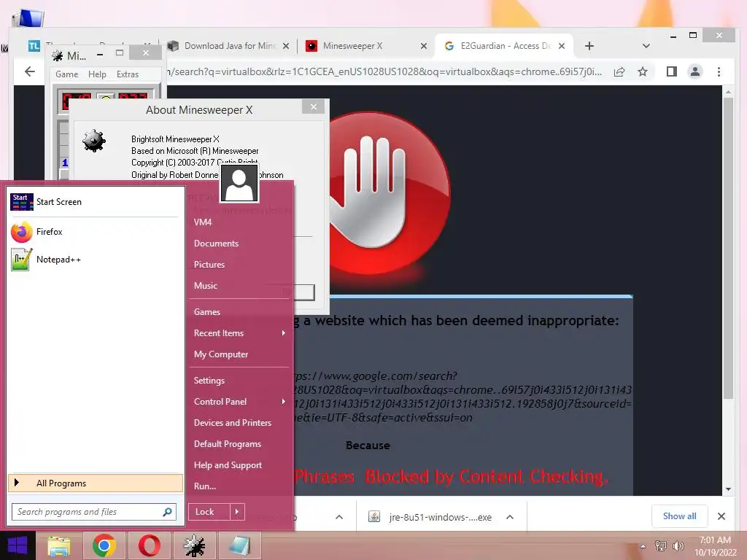Image resolution: width=747 pixels, height=560 pixels.
Task: Click the search magnifier icon in Start menu
Action: pyautogui.click(x=167, y=512)
